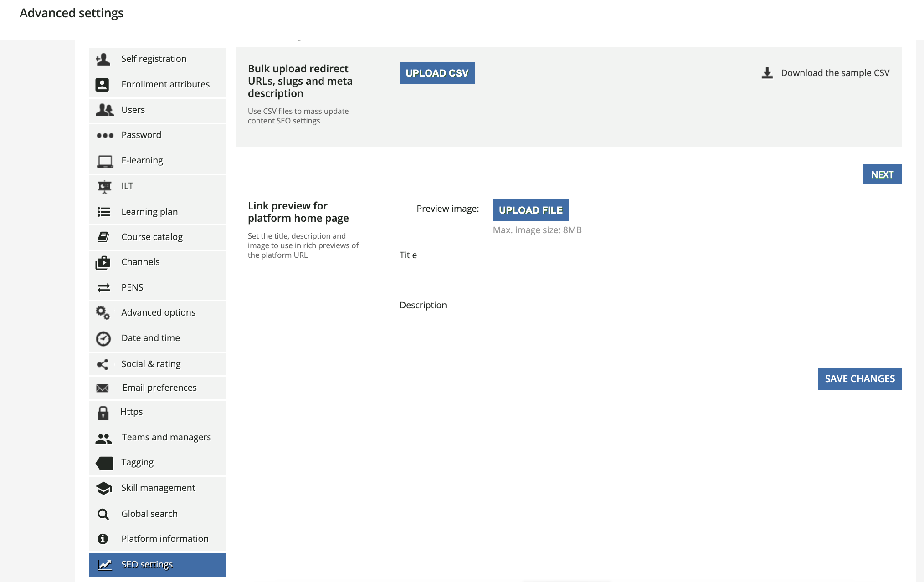Download the sample CSV link
This screenshot has height=582, width=924.
point(835,73)
